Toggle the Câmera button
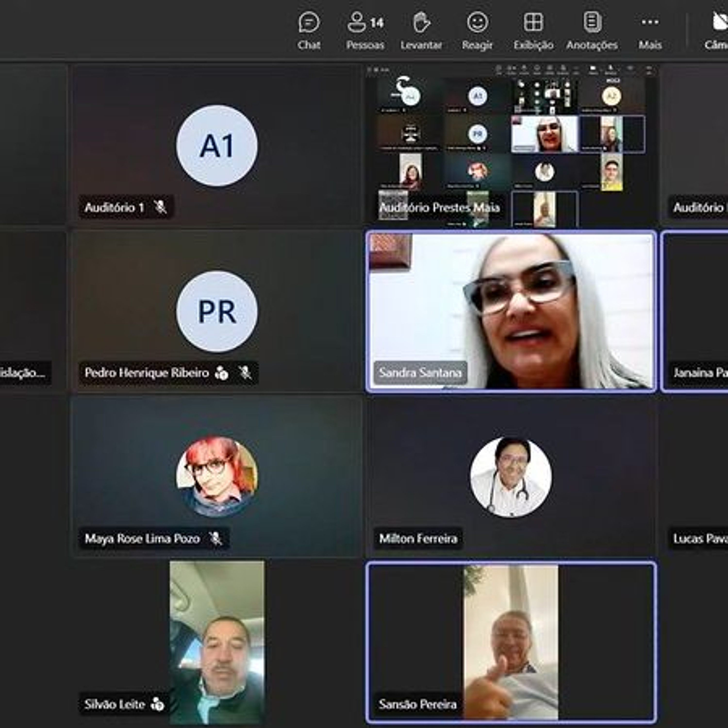The height and width of the screenshot is (728, 728). click(x=716, y=31)
